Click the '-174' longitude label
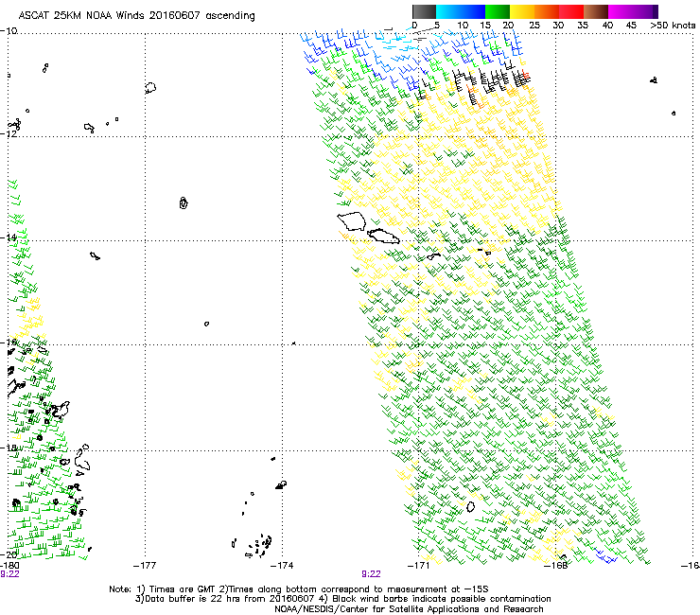Image resolution: width=700 pixels, height=615 pixels. coord(282,566)
